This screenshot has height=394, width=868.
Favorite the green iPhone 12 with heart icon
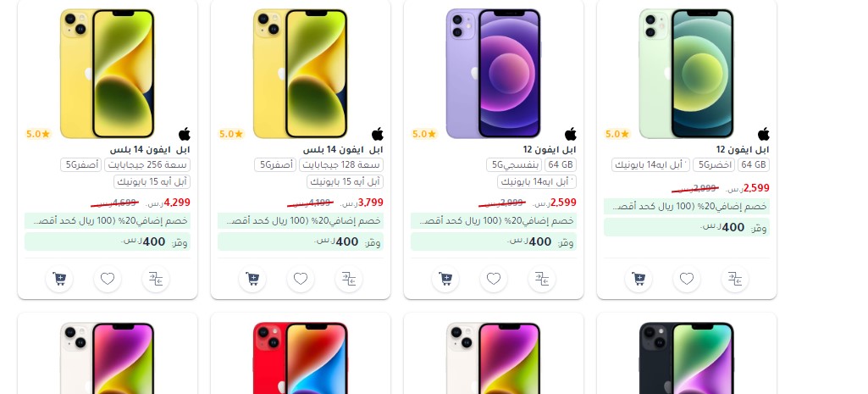pyautogui.click(x=687, y=279)
